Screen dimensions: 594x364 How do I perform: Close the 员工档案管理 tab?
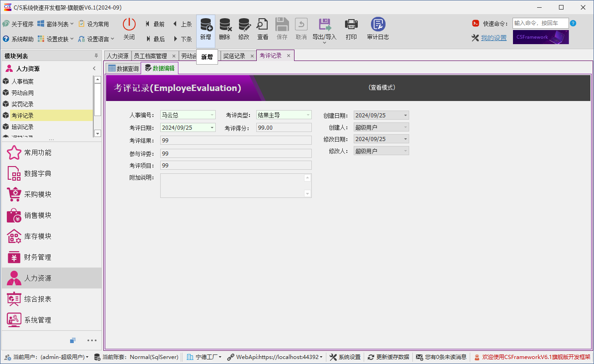(x=173, y=56)
